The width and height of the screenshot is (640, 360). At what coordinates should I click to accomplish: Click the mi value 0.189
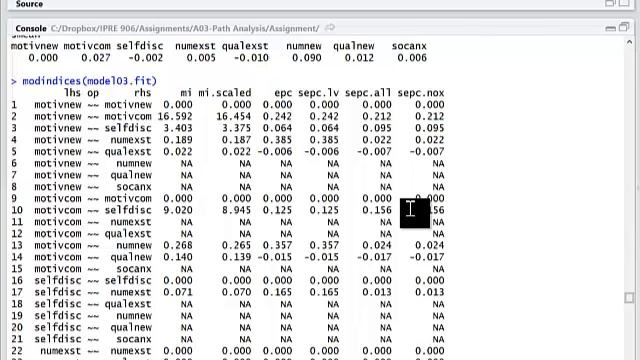(x=178, y=140)
